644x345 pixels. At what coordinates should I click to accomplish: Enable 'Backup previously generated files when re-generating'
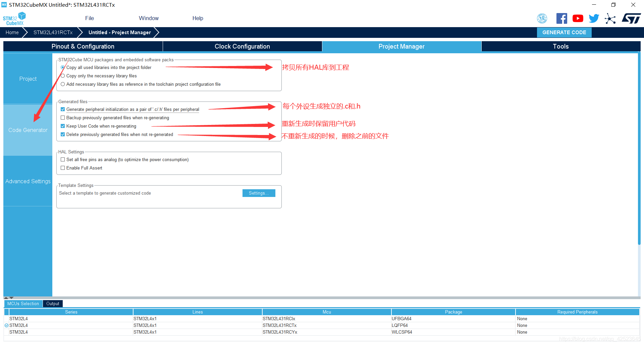[x=63, y=118]
